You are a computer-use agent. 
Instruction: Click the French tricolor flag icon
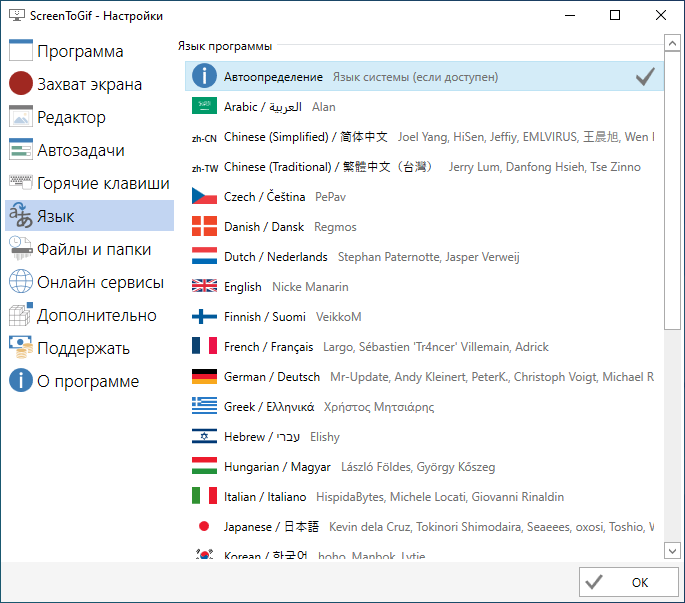(x=204, y=346)
